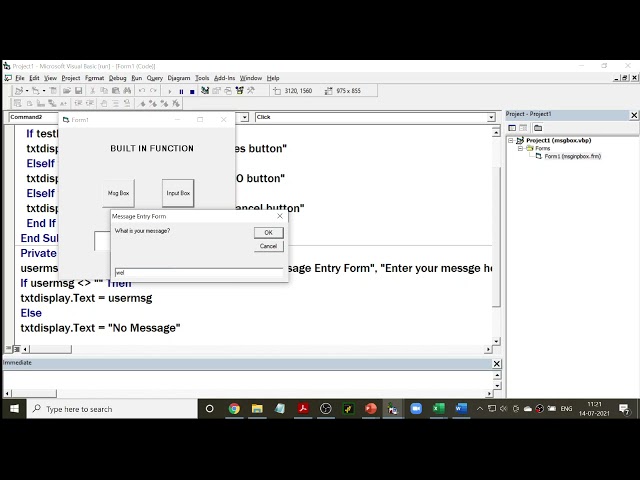Open the File menu
Viewport: 640px width, 480px height.
point(20,78)
